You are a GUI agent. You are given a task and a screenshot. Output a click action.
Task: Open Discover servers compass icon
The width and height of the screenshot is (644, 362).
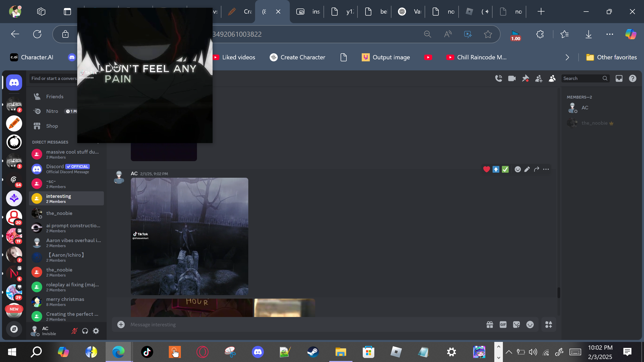(x=14, y=329)
